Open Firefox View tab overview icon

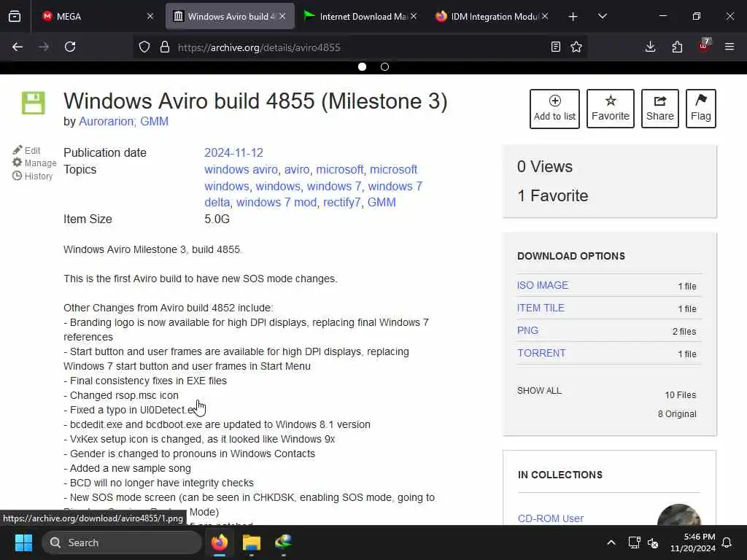coord(15,16)
